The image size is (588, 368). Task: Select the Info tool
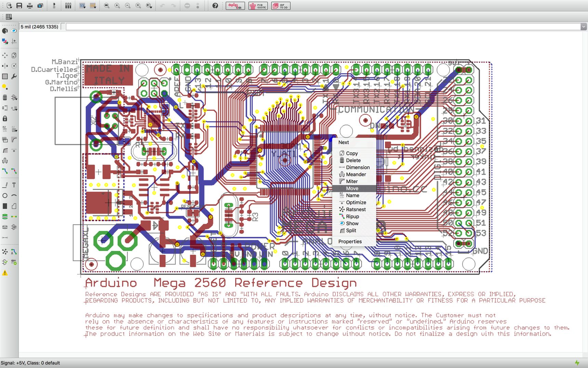click(x=5, y=30)
